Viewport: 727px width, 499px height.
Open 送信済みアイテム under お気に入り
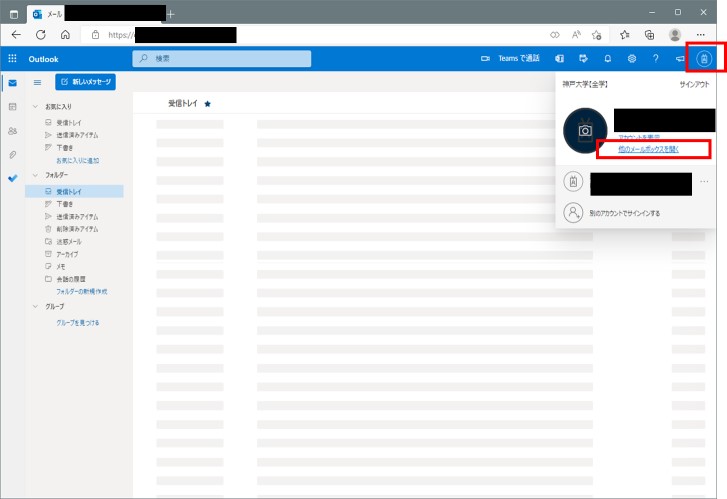pos(77,135)
